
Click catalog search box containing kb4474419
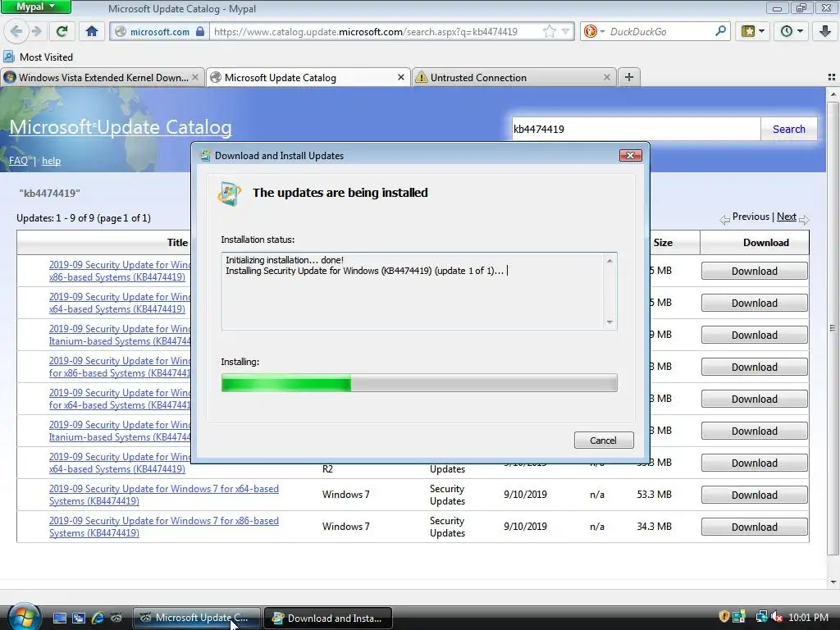point(636,129)
